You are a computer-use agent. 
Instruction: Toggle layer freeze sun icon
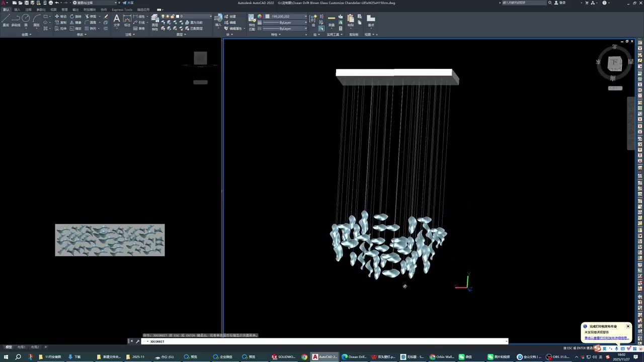[x=168, y=17]
